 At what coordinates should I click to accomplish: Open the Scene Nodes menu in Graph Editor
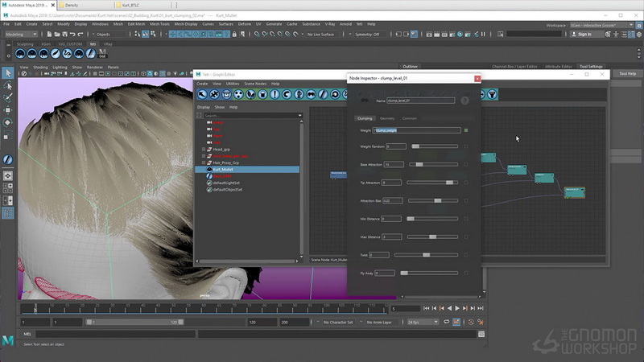(x=255, y=84)
